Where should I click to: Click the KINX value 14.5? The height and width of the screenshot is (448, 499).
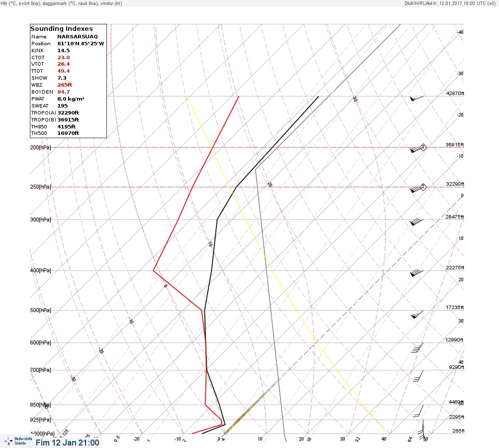[63, 51]
